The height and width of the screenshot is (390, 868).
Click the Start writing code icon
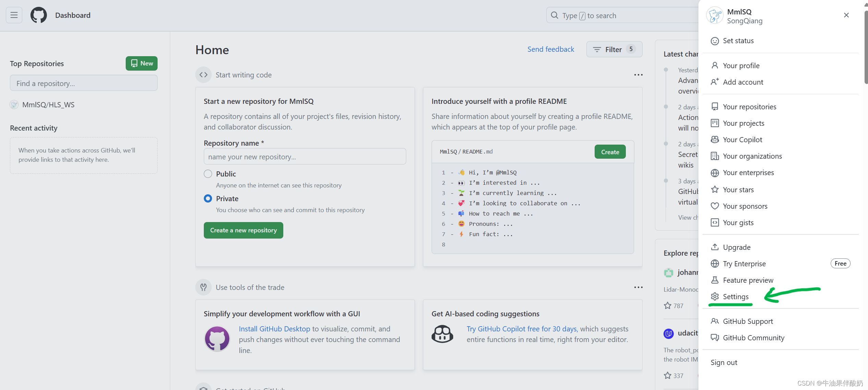[x=203, y=75]
